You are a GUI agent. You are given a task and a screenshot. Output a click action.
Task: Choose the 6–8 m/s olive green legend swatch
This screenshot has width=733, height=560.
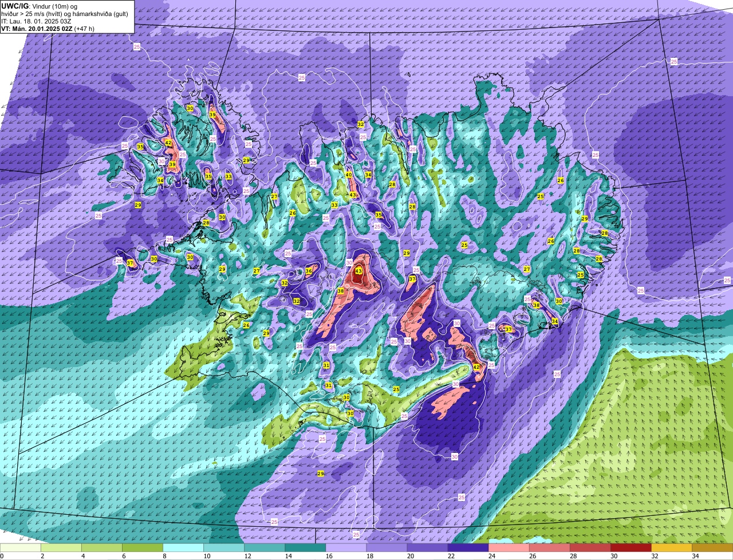point(143,548)
